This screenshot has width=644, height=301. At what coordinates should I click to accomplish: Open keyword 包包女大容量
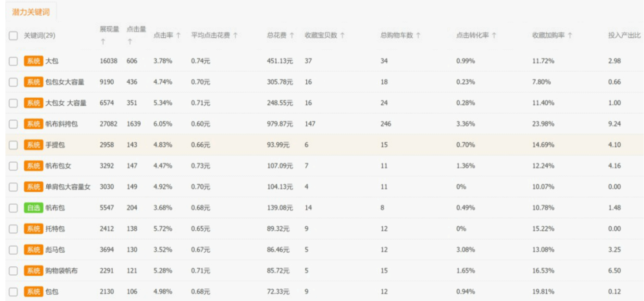65,82
